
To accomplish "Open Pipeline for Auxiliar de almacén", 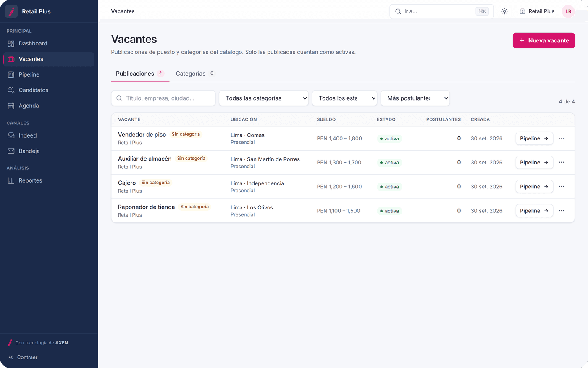I will pos(534,162).
